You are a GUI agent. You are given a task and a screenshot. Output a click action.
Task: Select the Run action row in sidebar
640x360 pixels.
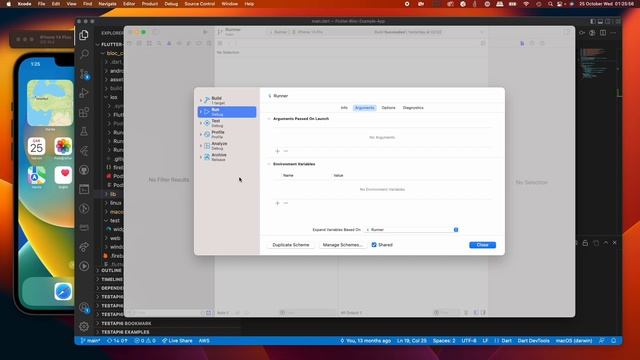(227, 112)
